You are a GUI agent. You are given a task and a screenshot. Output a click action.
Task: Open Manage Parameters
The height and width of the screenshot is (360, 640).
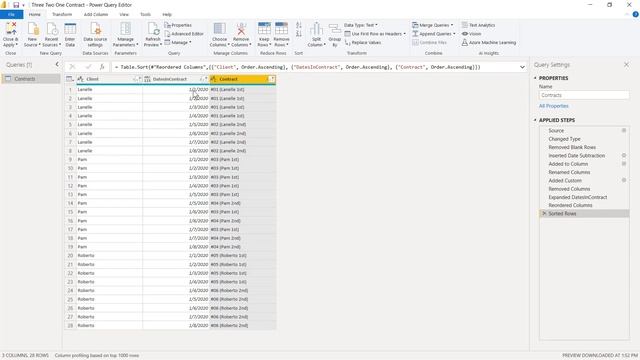click(x=125, y=34)
